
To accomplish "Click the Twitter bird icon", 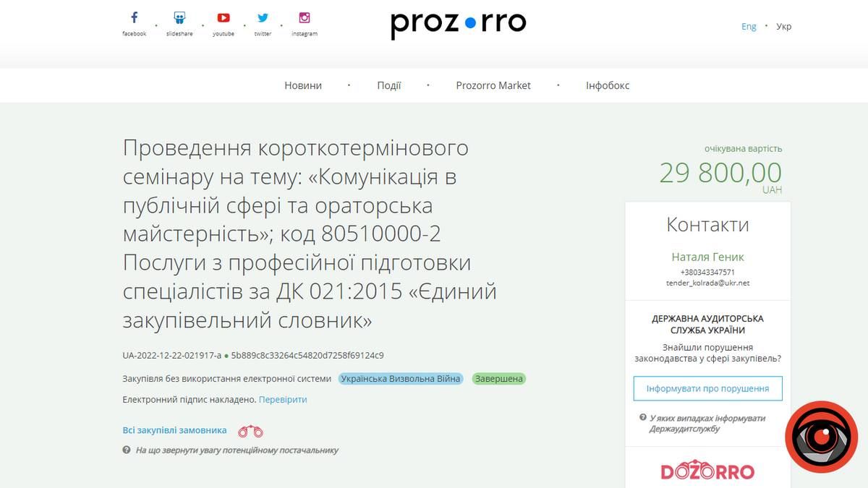I will point(263,17).
